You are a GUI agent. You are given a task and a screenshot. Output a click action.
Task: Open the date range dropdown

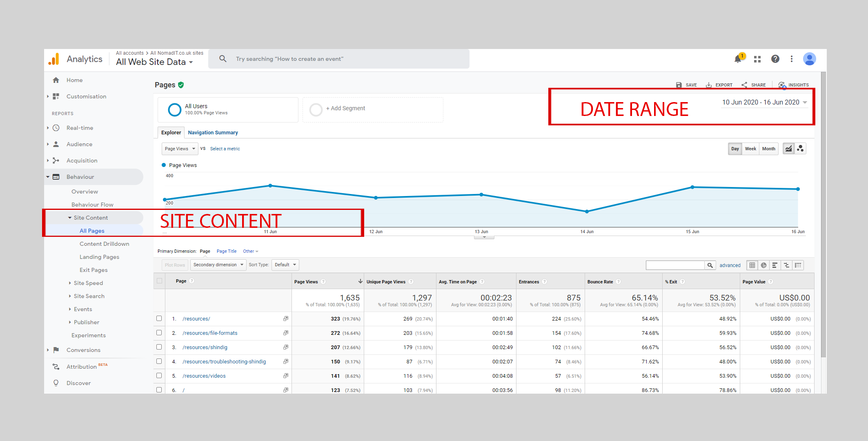pyautogui.click(x=764, y=102)
